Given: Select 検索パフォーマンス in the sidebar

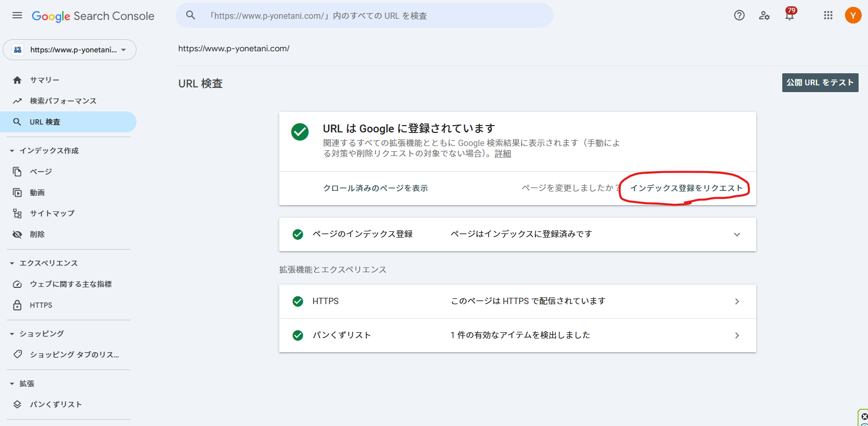Looking at the screenshot, I should tap(63, 101).
